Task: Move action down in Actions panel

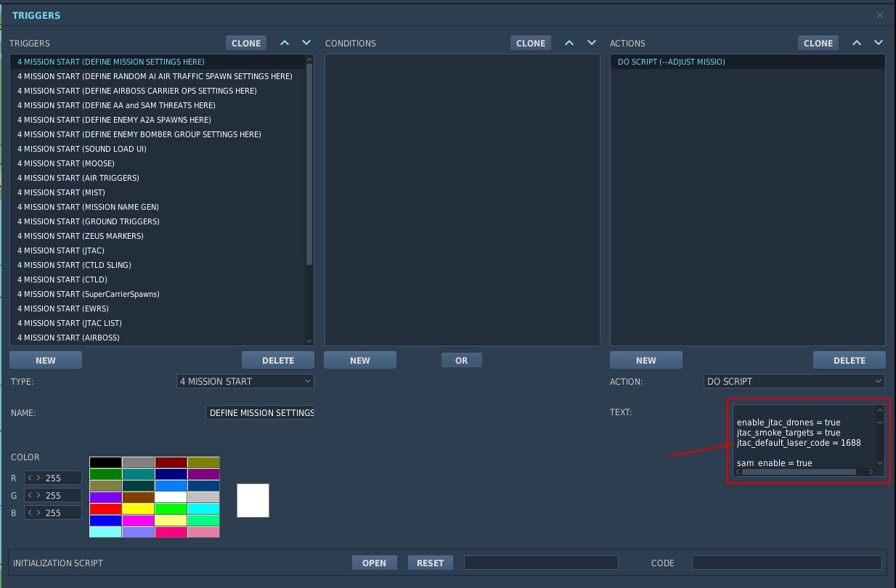Action: pos(879,43)
